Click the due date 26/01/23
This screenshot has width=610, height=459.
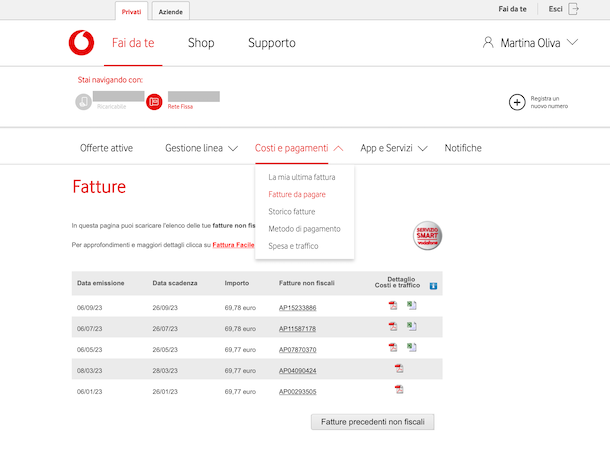tap(165, 392)
